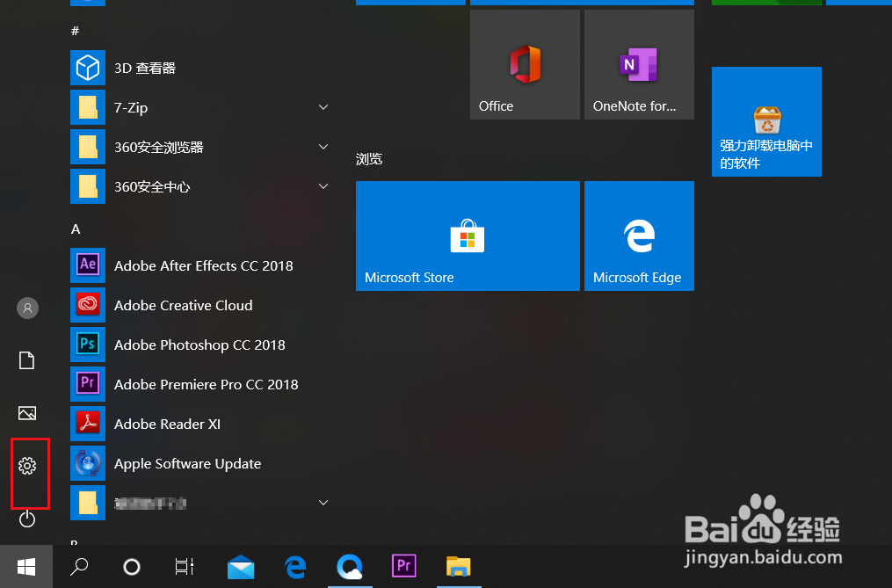
Task: Open taskbar search magnifier
Action: pos(79,566)
